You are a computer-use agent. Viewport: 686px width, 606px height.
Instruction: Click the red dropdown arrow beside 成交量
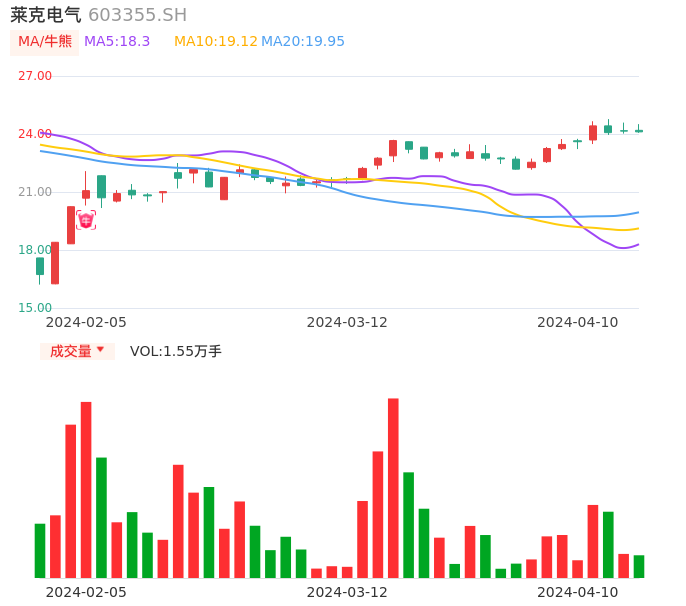(100, 350)
